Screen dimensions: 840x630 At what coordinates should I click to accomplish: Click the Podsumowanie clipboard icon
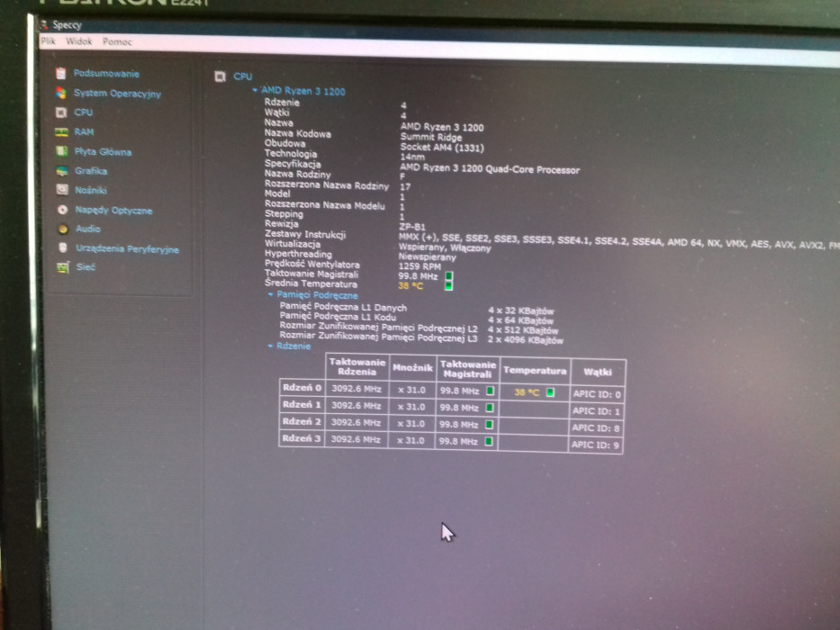point(61,73)
